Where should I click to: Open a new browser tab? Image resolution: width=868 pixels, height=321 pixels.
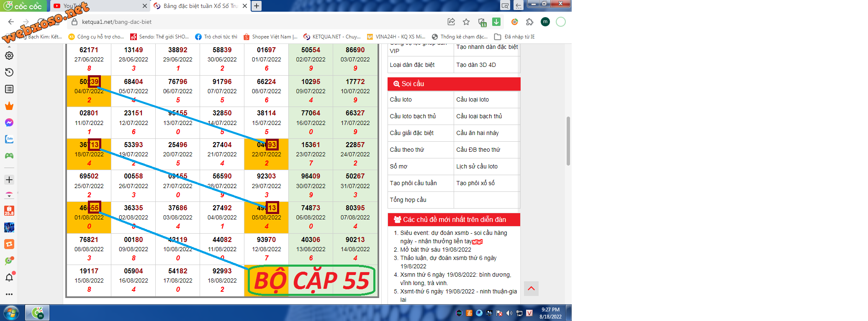pyautogui.click(x=257, y=6)
